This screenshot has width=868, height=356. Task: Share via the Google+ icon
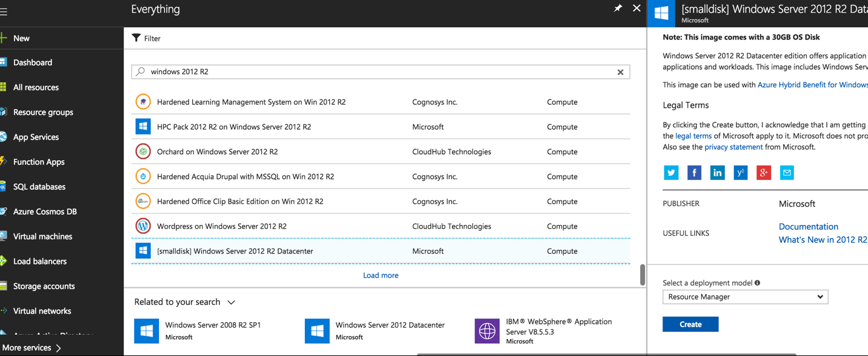click(x=763, y=172)
